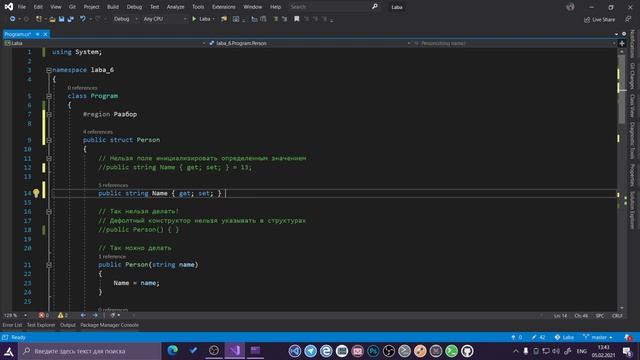Click the red errors indicator in editor footer
The height and width of the screenshot is (360, 640).
[43, 316]
